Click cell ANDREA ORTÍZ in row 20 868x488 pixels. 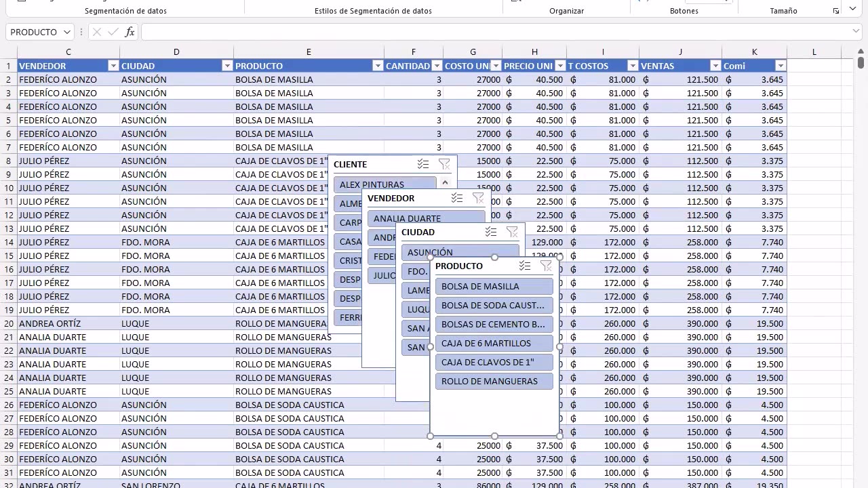click(68, 323)
